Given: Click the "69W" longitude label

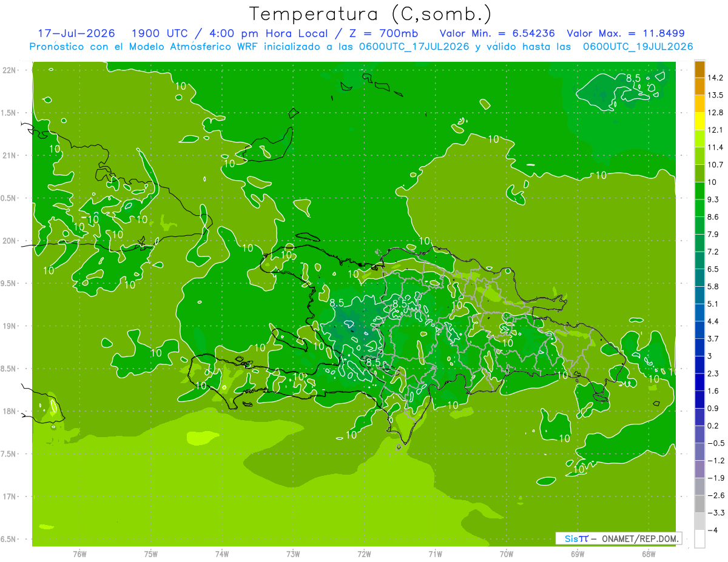Looking at the screenshot, I should tap(577, 554).
